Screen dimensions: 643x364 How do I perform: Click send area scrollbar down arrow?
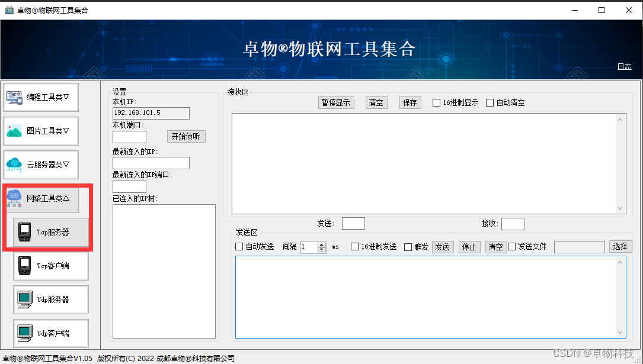coord(620,333)
